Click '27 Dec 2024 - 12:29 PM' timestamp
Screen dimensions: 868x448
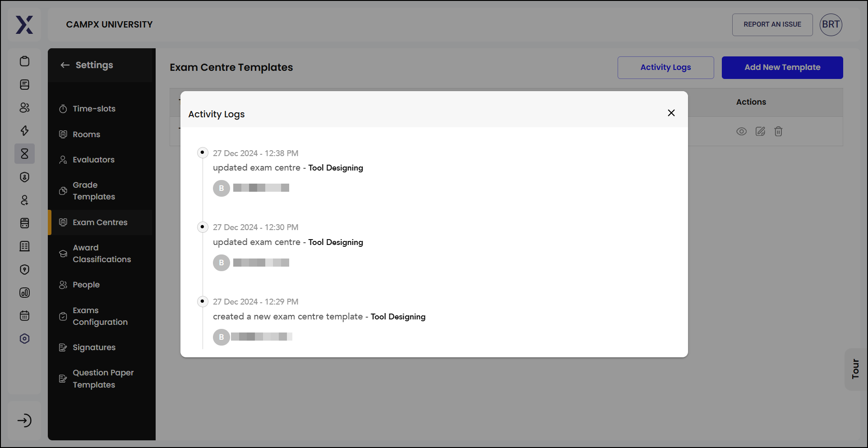(x=255, y=302)
